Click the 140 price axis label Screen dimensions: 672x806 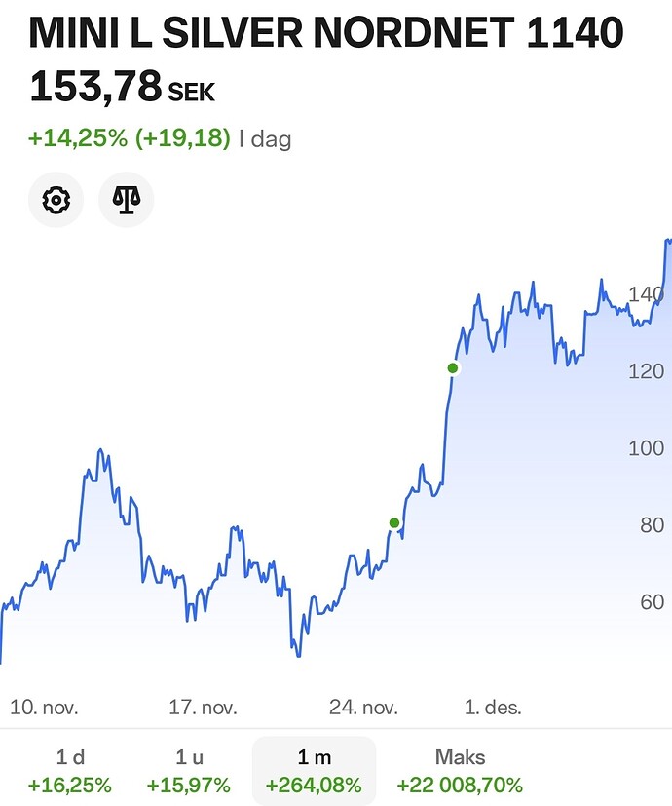(646, 293)
